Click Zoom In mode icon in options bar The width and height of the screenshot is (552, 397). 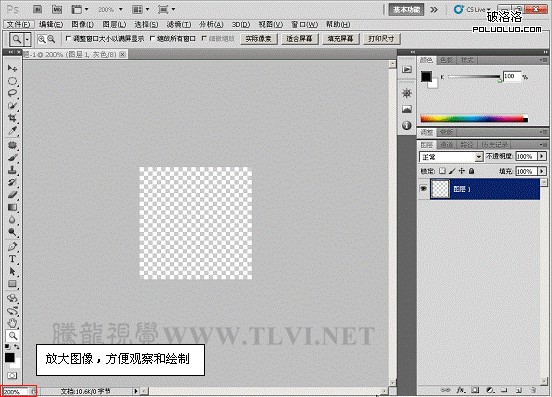click(x=42, y=39)
